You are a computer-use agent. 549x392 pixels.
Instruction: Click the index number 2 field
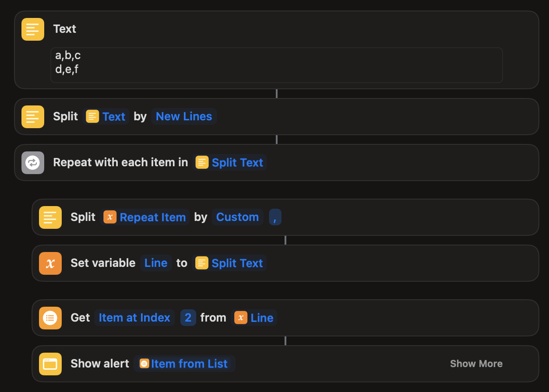point(188,318)
